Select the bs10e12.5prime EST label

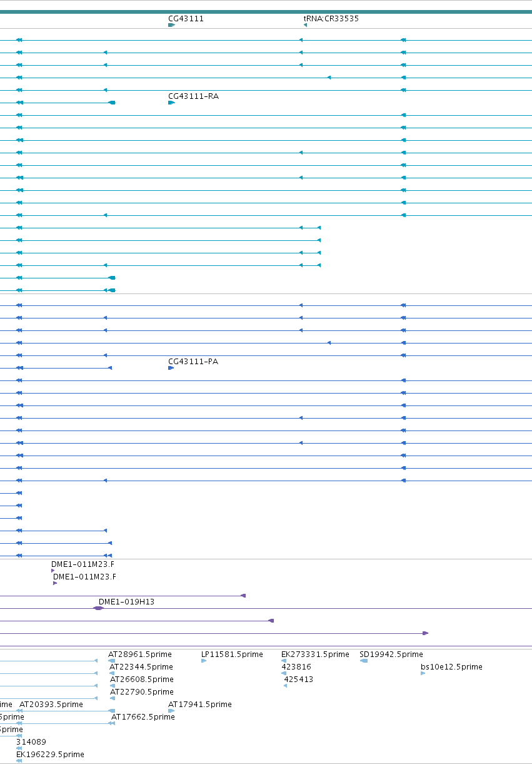coord(451,667)
